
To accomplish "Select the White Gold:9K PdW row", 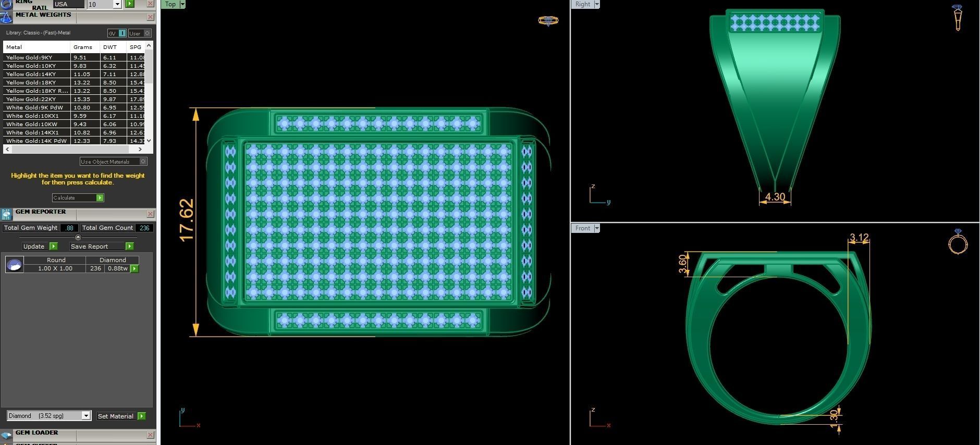I will pos(74,107).
